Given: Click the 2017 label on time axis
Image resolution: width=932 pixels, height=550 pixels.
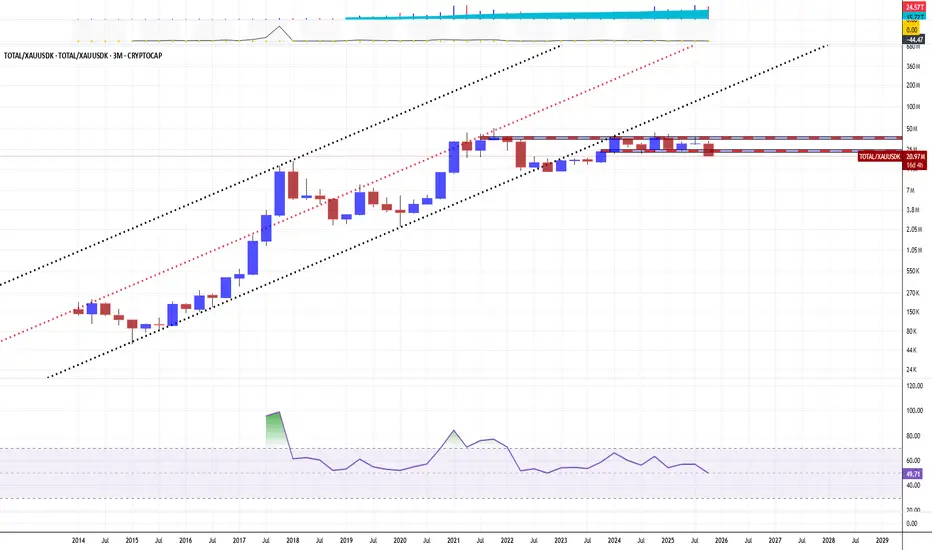Looking at the screenshot, I should tap(239, 541).
